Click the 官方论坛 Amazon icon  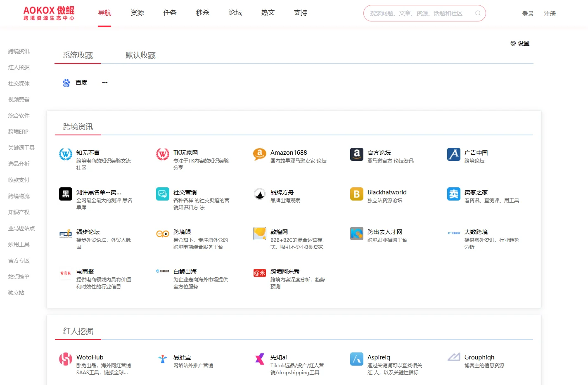[x=357, y=154]
